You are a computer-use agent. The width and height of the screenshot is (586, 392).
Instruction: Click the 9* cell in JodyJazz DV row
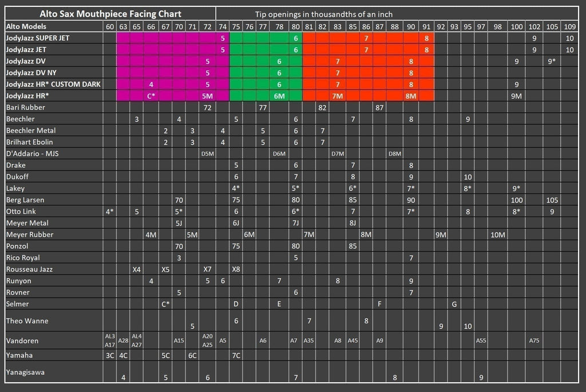click(x=552, y=61)
